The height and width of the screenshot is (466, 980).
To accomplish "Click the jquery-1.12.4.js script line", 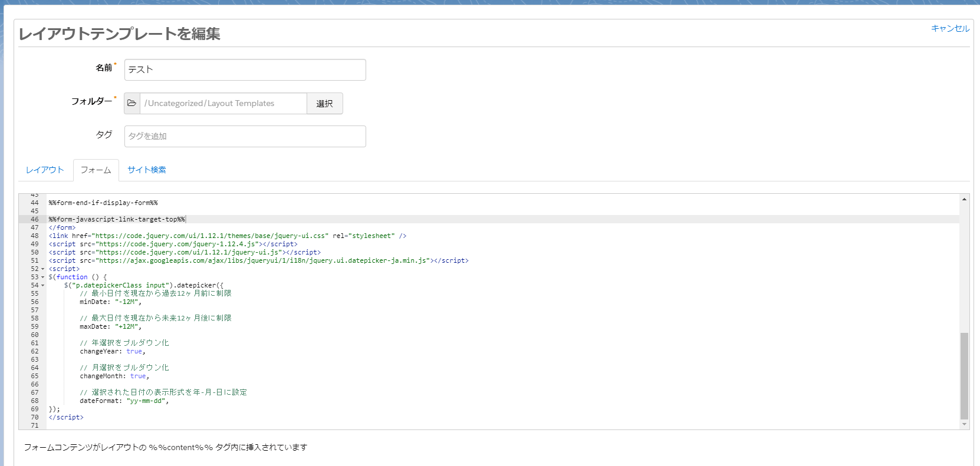I will point(173,244).
